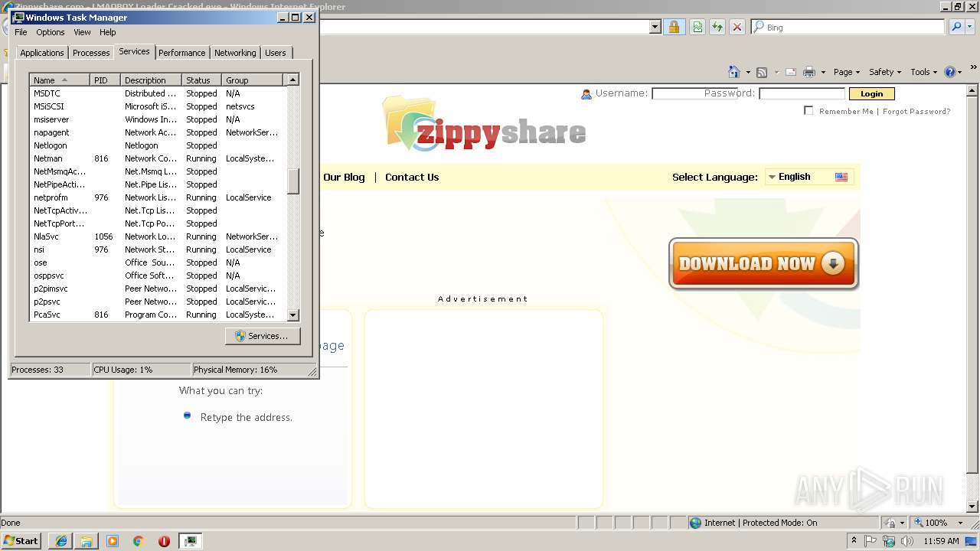Click the Services... button
This screenshot has width=980, height=551.
pos(263,336)
